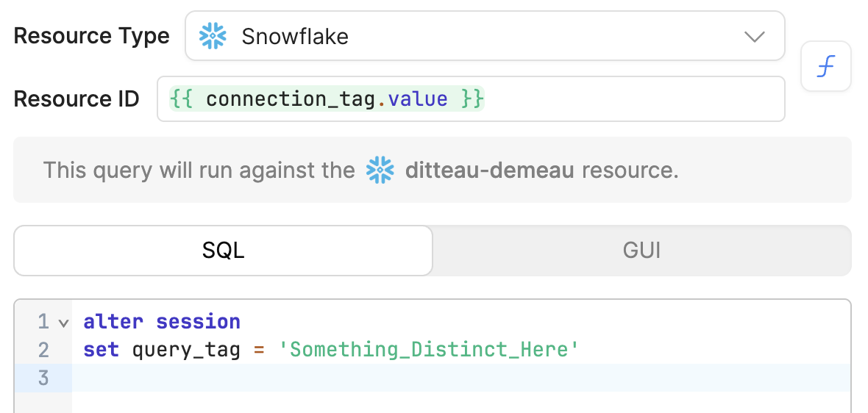Click the 'Something_Distinct_Here' string in editor
Viewport: 868px width, 413px height.
coord(429,350)
